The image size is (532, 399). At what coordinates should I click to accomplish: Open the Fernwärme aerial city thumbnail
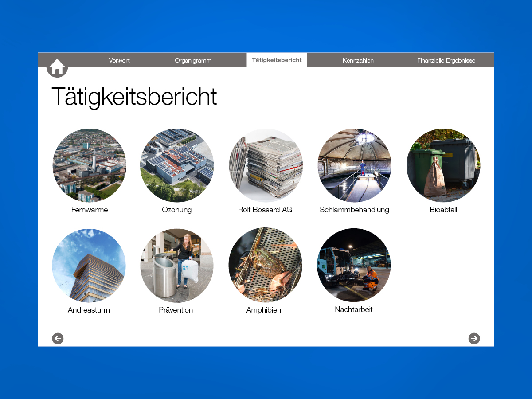(x=90, y=165)
